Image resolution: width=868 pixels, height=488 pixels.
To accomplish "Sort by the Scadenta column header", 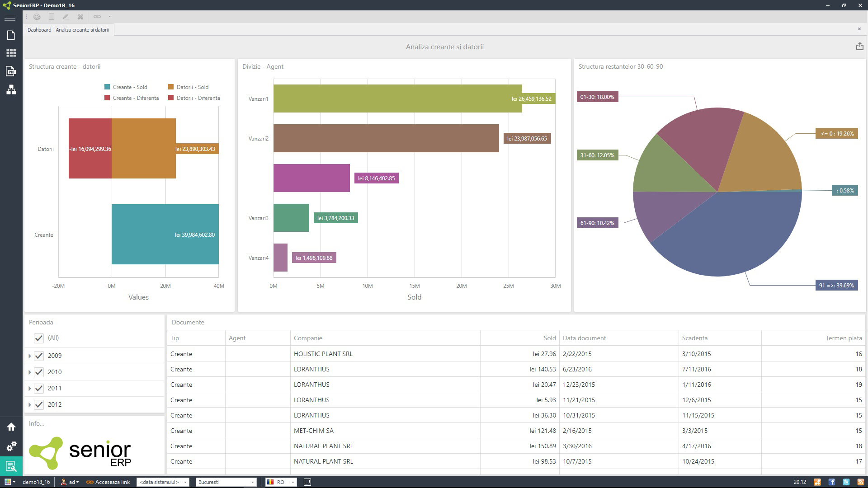I will pos(720,338).
